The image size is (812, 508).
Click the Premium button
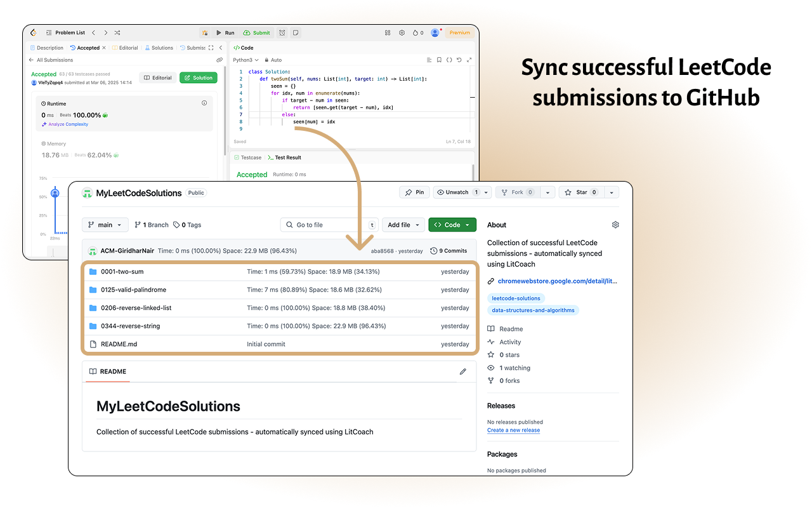[x=460, y=32]
